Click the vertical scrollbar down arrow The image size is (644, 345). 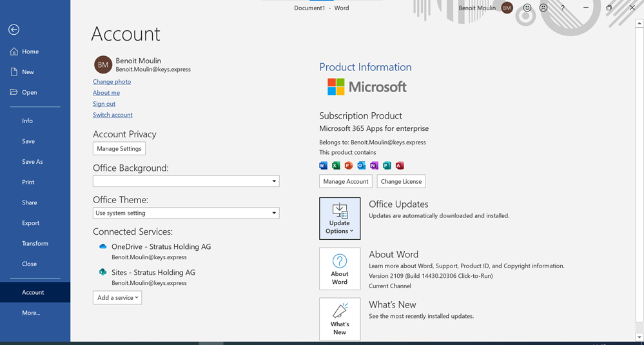pos(639,336)
